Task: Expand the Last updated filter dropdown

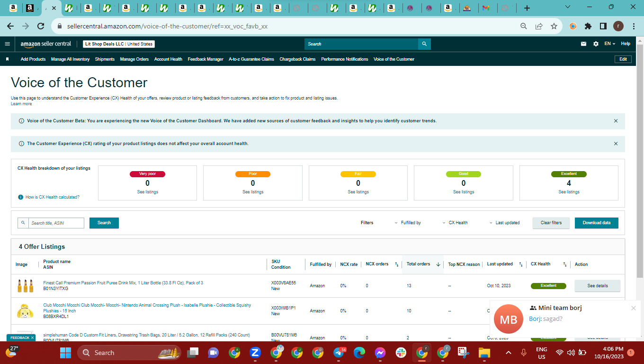Action: click(504, 223)
